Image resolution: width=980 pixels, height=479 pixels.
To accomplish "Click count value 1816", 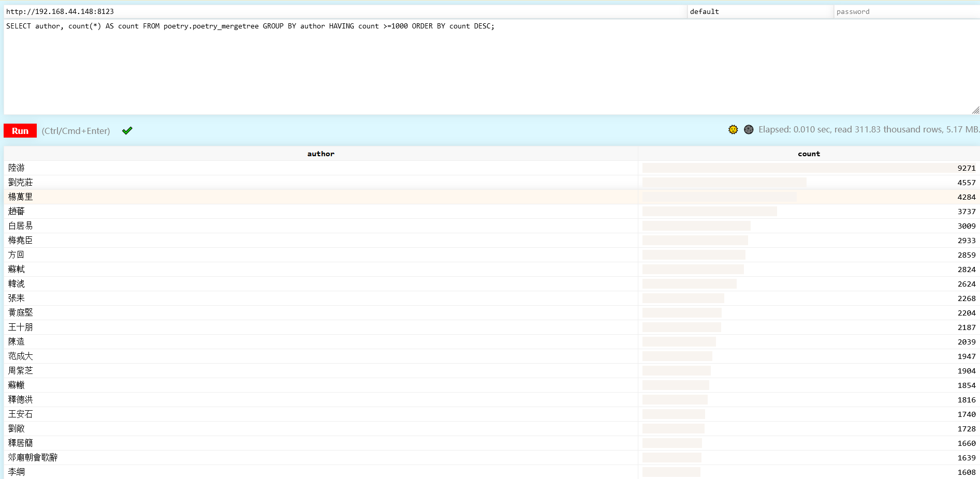I will [x=967, y=400].
